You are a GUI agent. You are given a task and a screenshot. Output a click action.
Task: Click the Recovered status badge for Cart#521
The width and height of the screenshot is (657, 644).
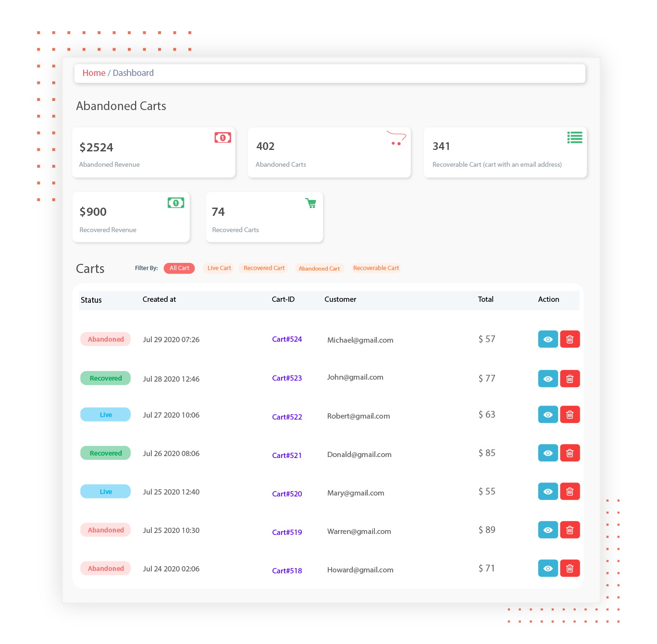pos(106,453)
